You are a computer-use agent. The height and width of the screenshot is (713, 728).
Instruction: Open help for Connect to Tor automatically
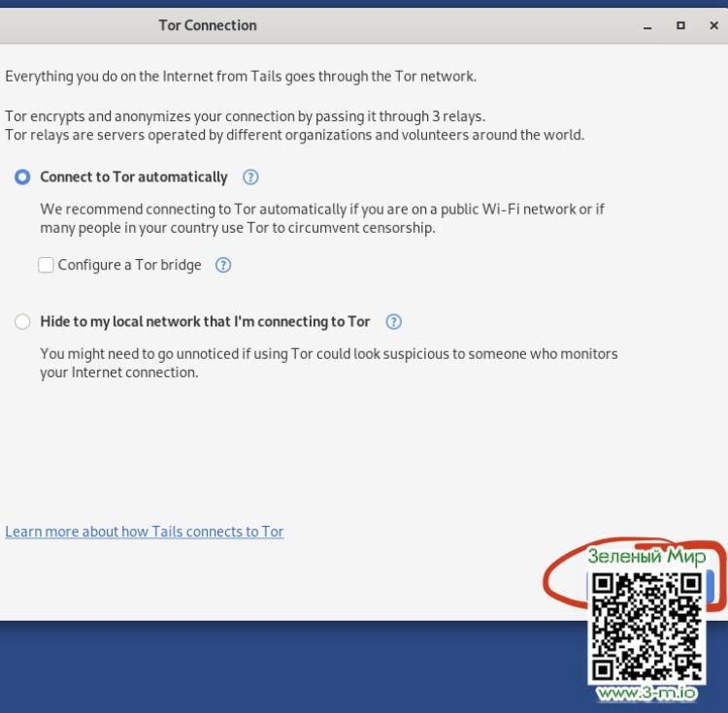pyautogui.click(x=250, y=177)
